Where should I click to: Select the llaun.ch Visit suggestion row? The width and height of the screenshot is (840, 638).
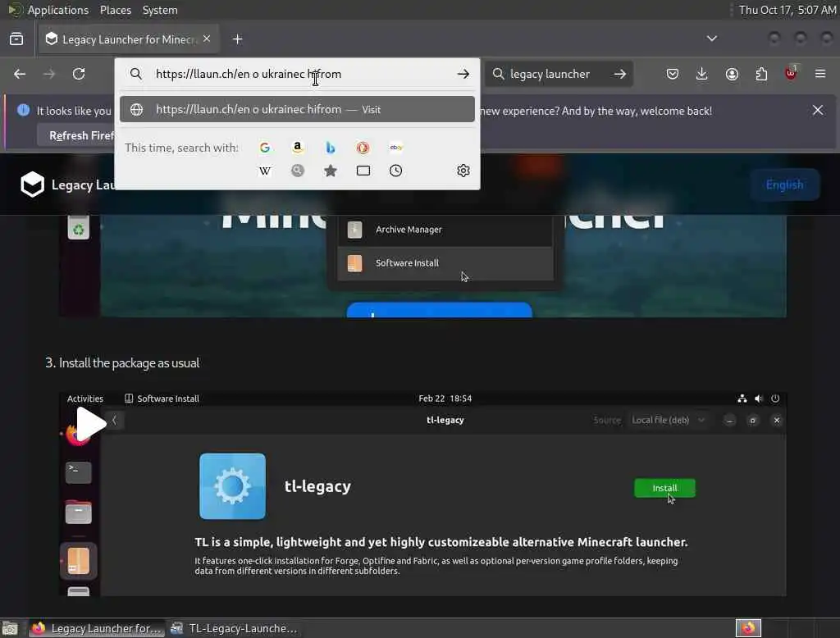pyautogui.click(x=297, y=109)
